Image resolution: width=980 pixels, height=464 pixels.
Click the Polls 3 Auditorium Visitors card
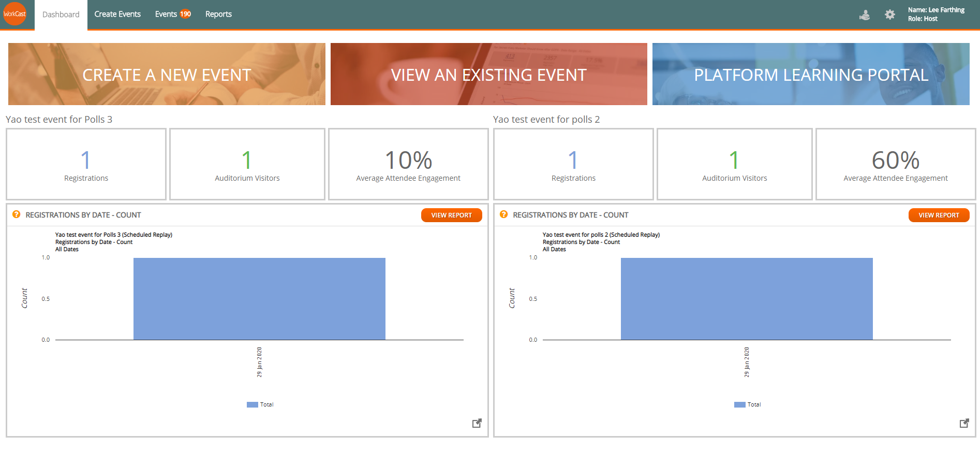click(247, 164)
